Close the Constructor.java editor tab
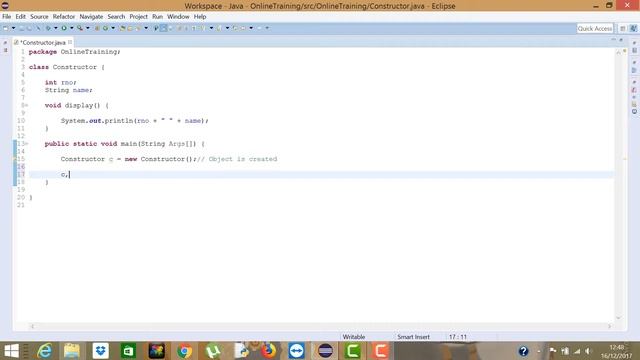640x360 pixels. pos(70,42)
